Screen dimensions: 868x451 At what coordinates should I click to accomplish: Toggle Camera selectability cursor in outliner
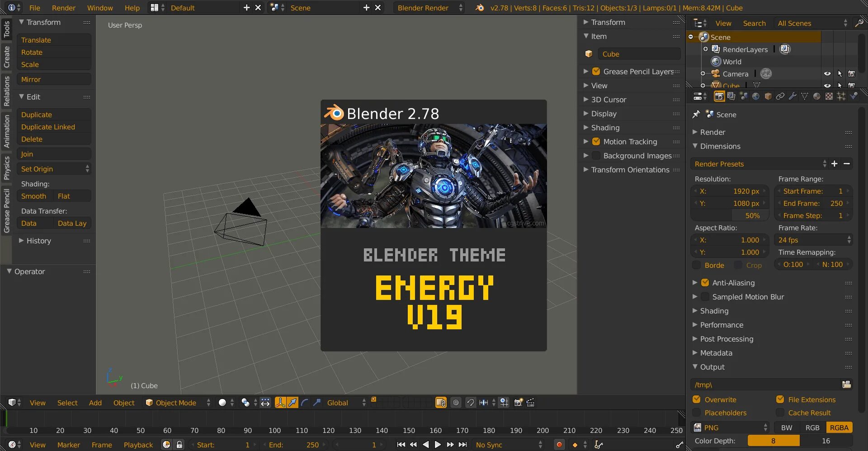click(840, 74)
